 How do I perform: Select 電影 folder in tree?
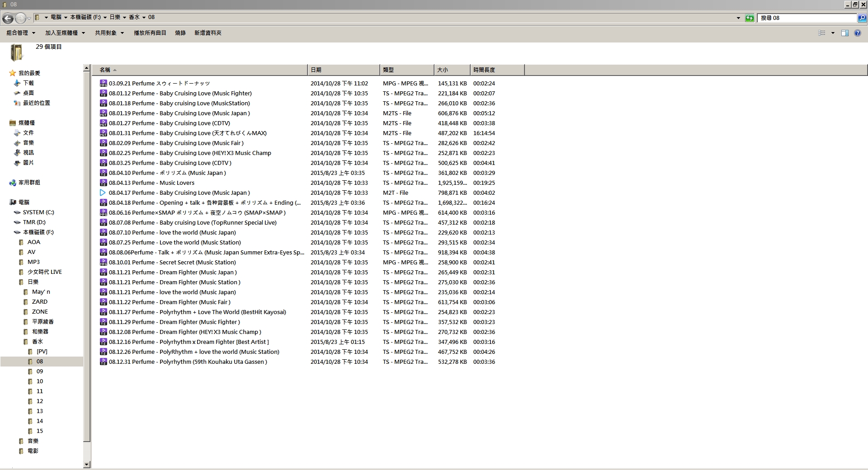pos(33,451)
